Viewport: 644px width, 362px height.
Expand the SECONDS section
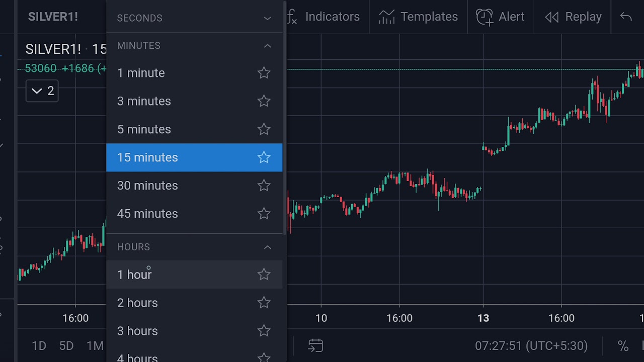click(x=267, y=18)
